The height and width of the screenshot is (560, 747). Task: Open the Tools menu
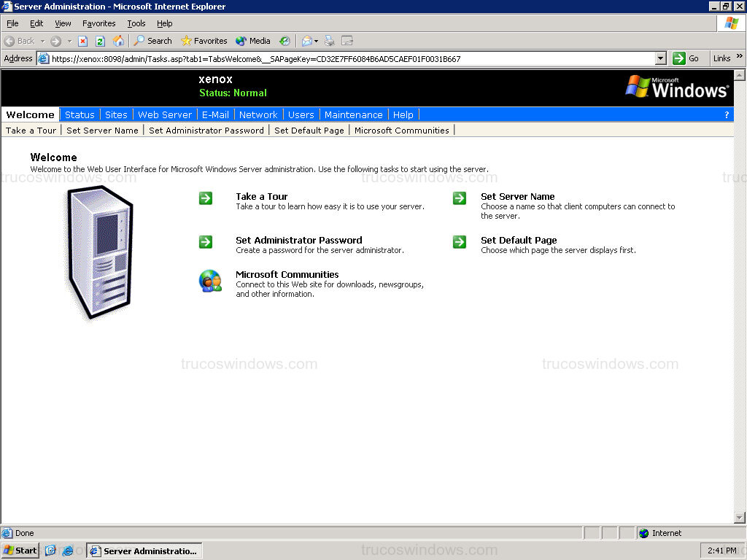[136, 23]
